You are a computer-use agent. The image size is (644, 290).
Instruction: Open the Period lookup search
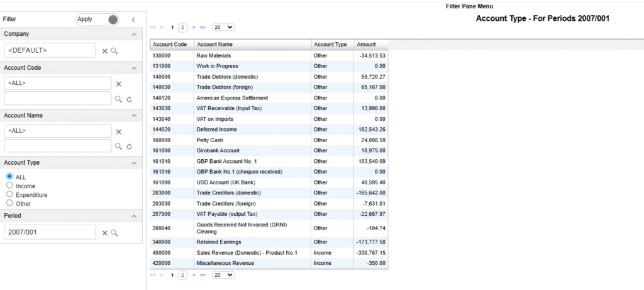[114, 233]
